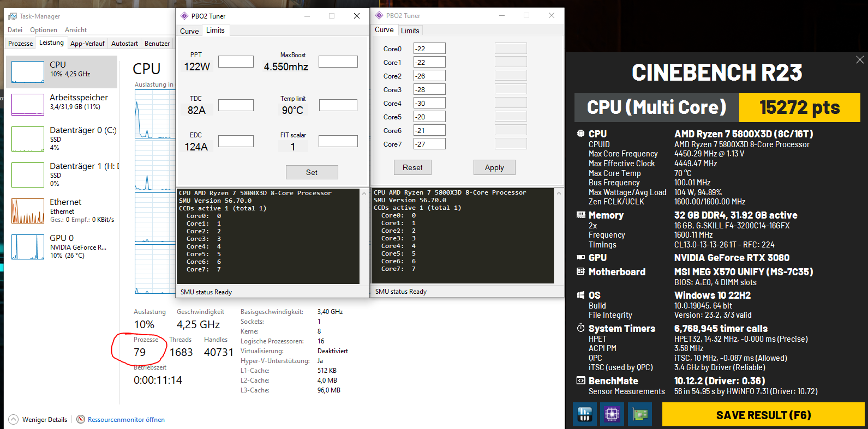Screen dimensions: 868x429
Task: Open the Optionen menu in Task-Manager
Action: click(44, 30)
